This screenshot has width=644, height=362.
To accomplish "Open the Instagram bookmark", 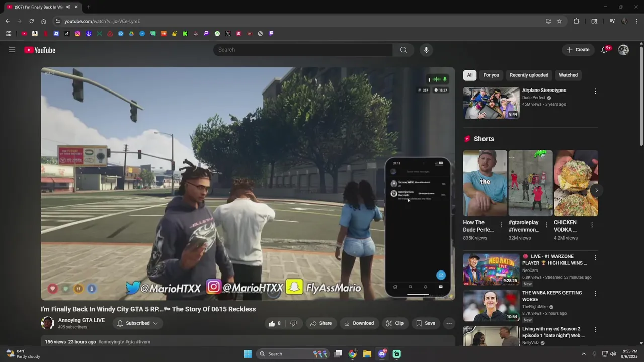I will 77,34.
